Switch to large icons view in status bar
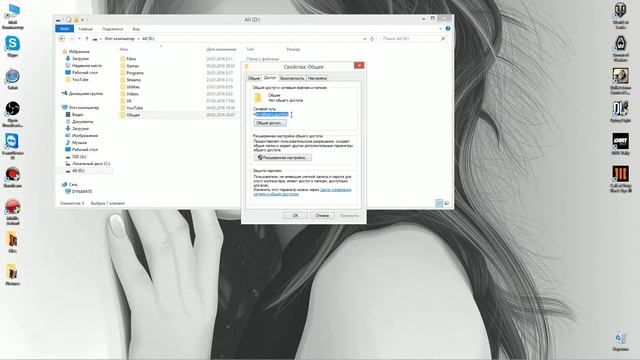This screenshot has height=360, width=640. coord(447,203)
